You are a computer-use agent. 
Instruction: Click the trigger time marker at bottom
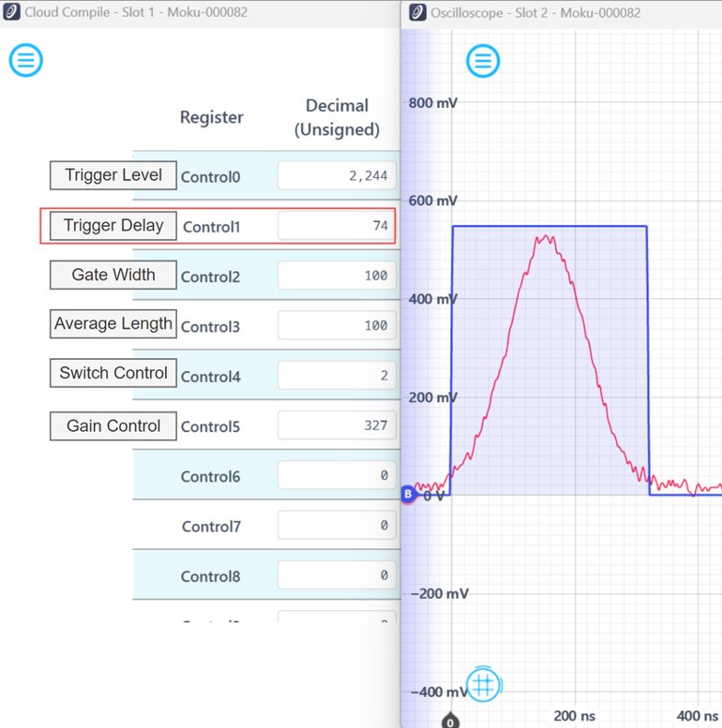coord(450,721)
